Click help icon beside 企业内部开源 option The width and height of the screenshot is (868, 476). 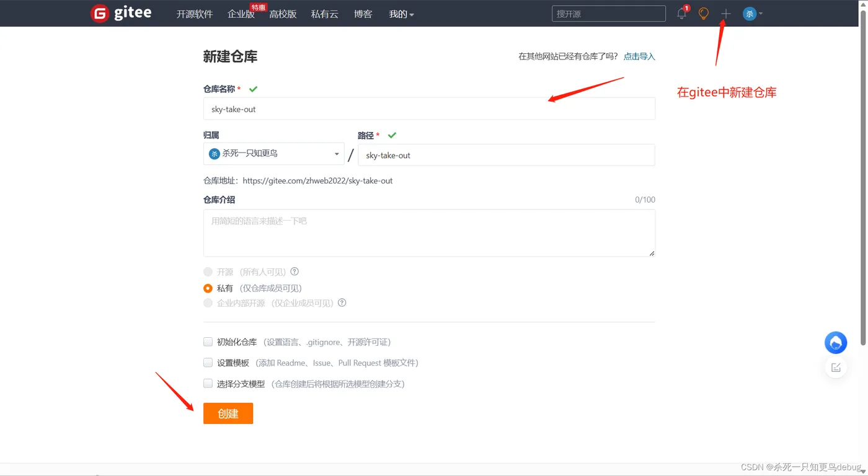tap(342, 303)
